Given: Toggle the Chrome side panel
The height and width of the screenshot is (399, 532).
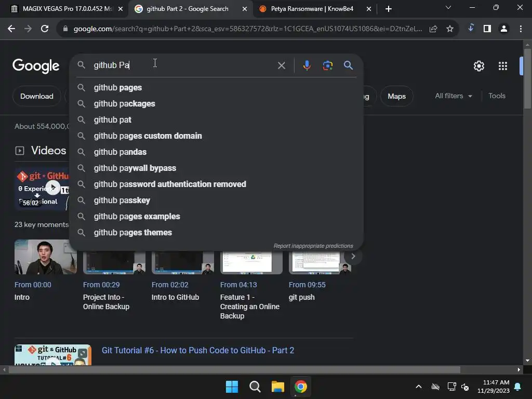Looking at the screenshot, I should [487, 29].
